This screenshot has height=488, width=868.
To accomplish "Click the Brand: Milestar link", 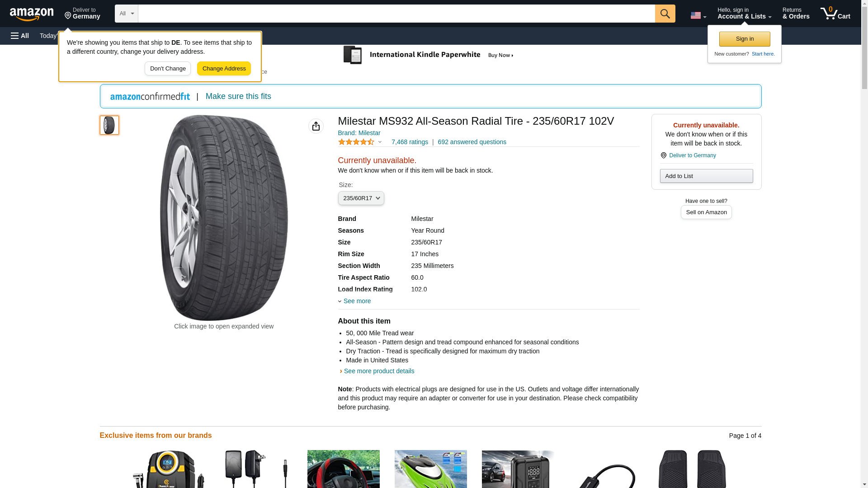I will [x=359, y=133].
